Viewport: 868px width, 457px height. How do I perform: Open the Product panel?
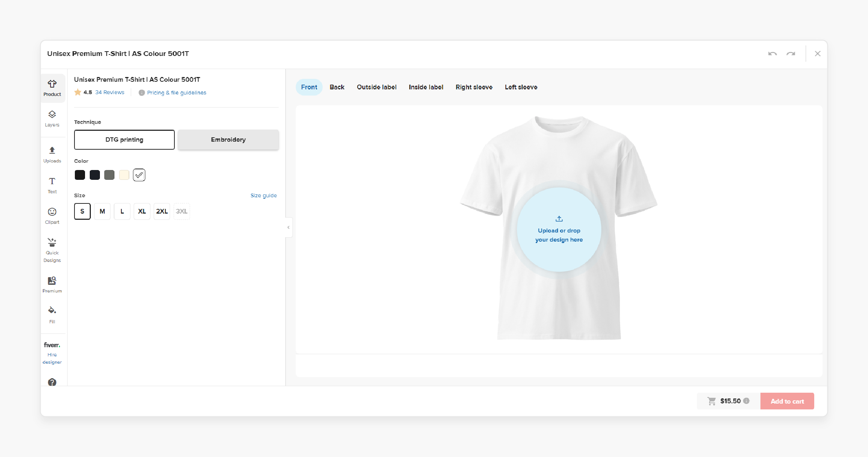(x=52, y=87)
